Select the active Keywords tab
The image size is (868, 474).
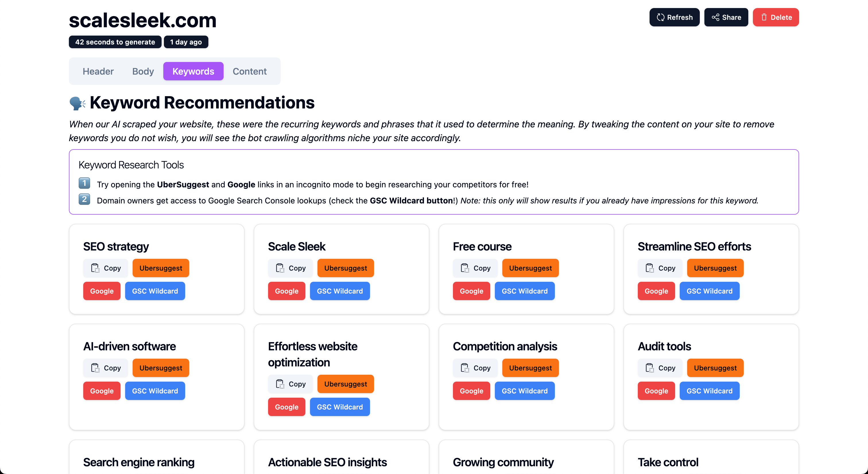193,71
